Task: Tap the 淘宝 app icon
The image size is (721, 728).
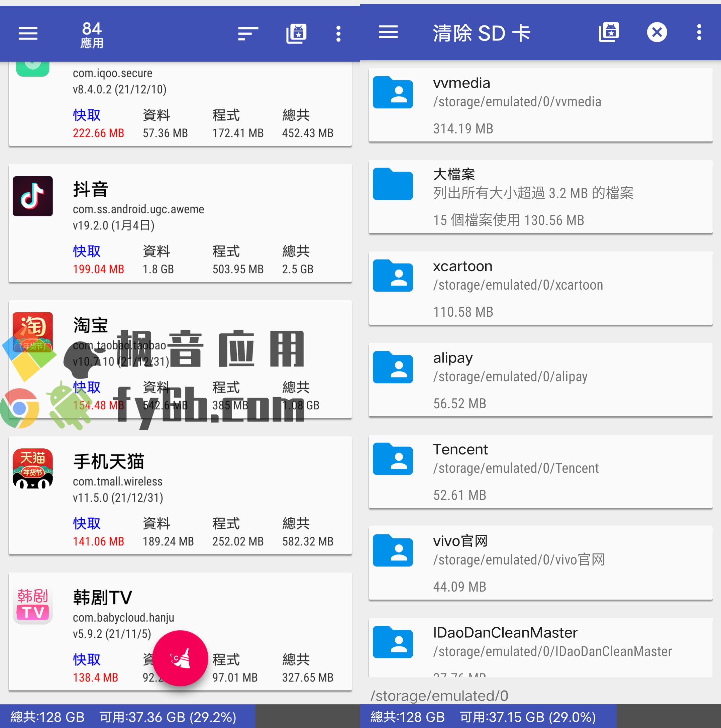Action: (32, 332)
